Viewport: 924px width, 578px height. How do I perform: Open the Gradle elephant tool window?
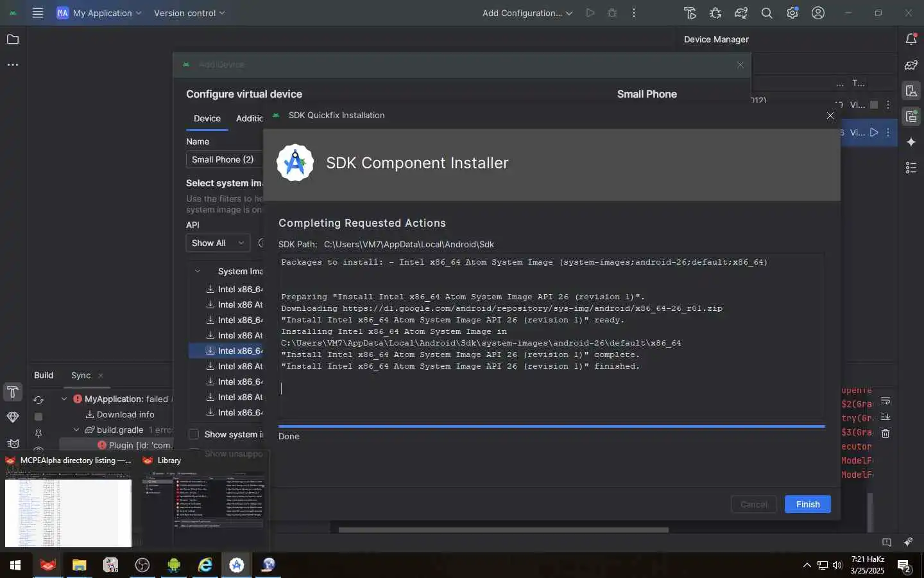[x=911, y=65]
